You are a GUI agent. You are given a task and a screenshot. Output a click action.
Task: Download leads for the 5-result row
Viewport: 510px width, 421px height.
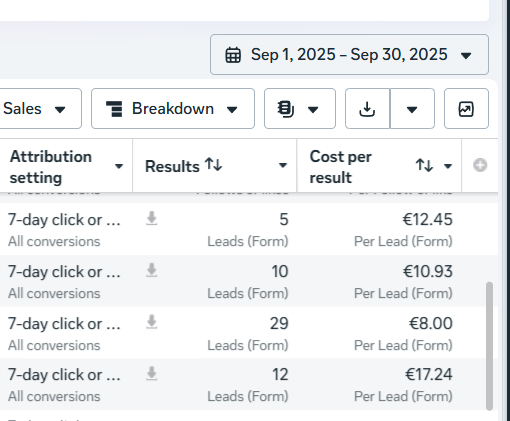point(152,219)
